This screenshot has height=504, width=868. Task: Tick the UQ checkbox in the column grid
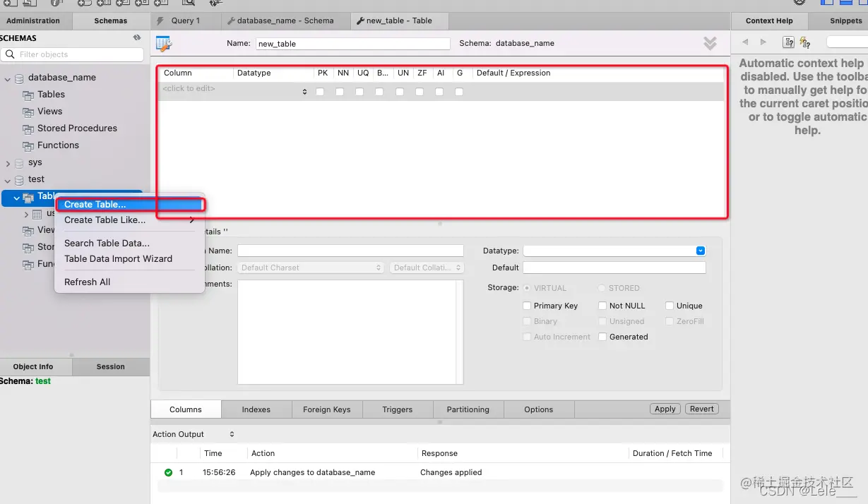(359, 92)
